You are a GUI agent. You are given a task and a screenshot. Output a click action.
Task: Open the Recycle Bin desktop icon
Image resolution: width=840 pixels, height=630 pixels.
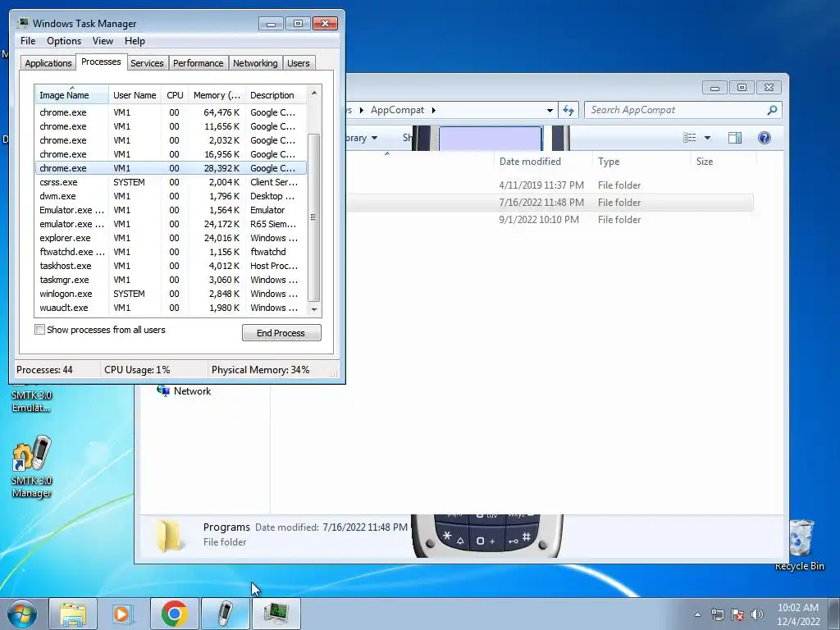coord(800,545)
